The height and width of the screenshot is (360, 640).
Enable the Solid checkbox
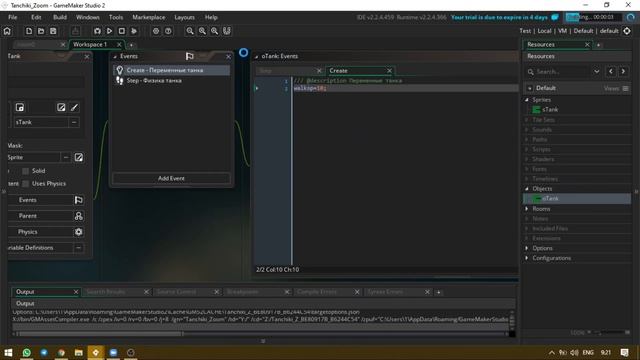[x=26, y=171]
